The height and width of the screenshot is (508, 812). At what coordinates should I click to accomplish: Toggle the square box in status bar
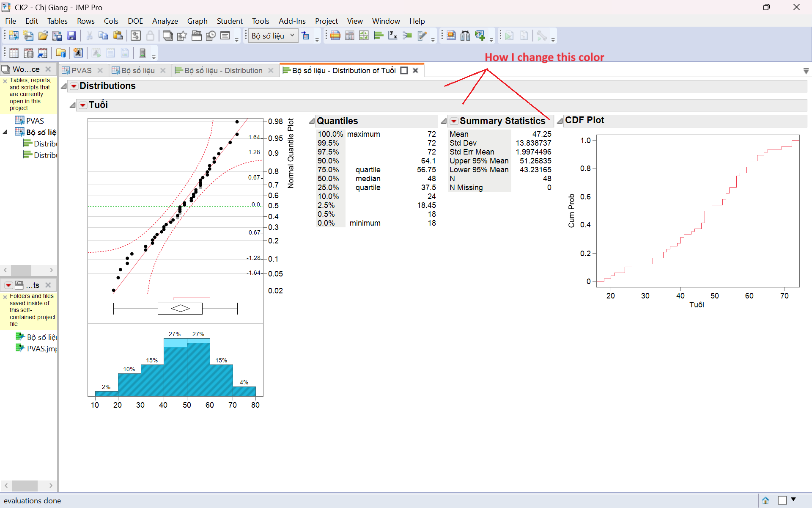point(782,500)
